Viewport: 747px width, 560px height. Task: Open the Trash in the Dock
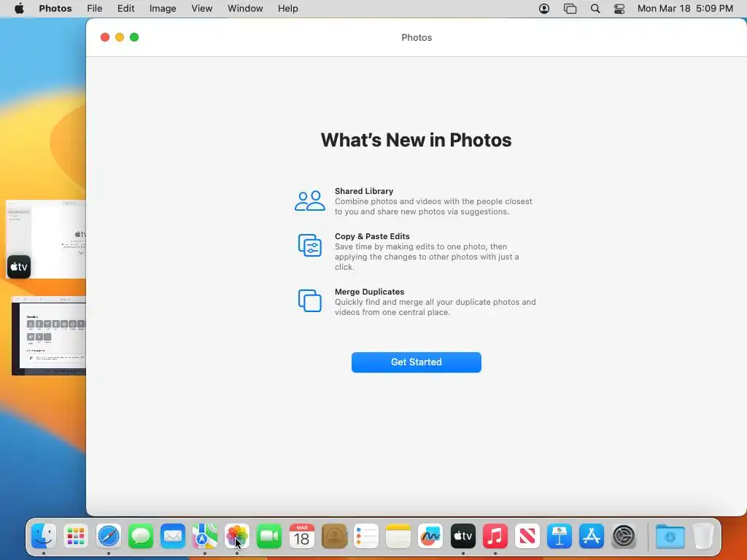pyautogui.click(x=703, y=536)
